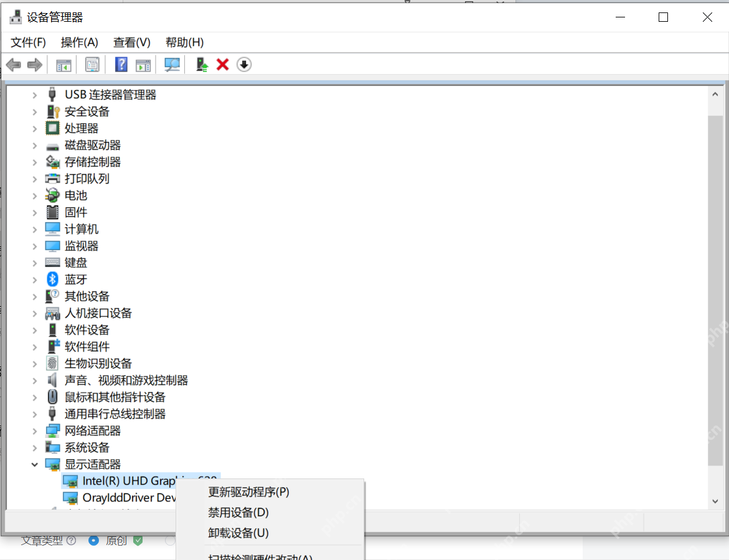Image resolution: width=729 pixels, height=560 pixels.
Task: Choose 卸载设备(U) from context menu
Action: [x=270, y=533]
